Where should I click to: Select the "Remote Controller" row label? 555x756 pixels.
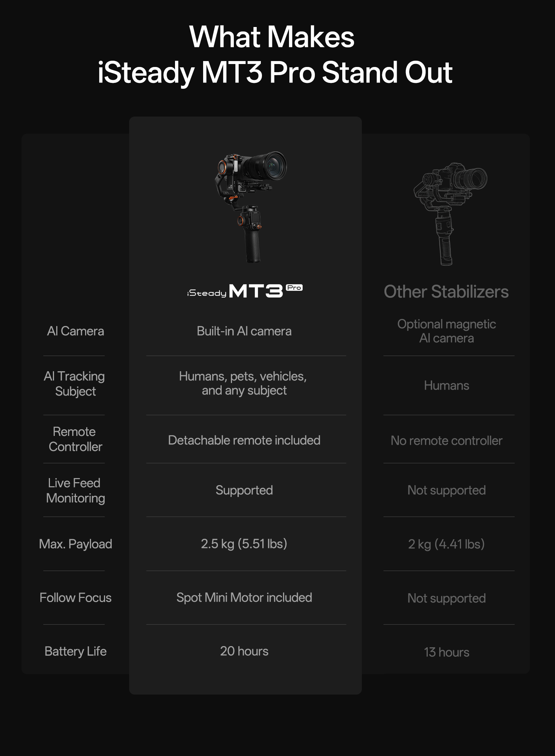point(75,439)
